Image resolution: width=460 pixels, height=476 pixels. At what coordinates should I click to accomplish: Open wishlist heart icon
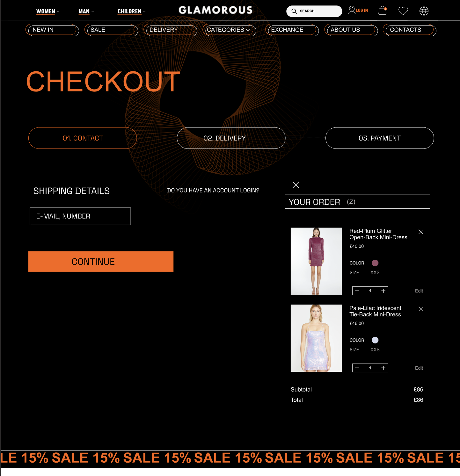(x=403, y=11)
